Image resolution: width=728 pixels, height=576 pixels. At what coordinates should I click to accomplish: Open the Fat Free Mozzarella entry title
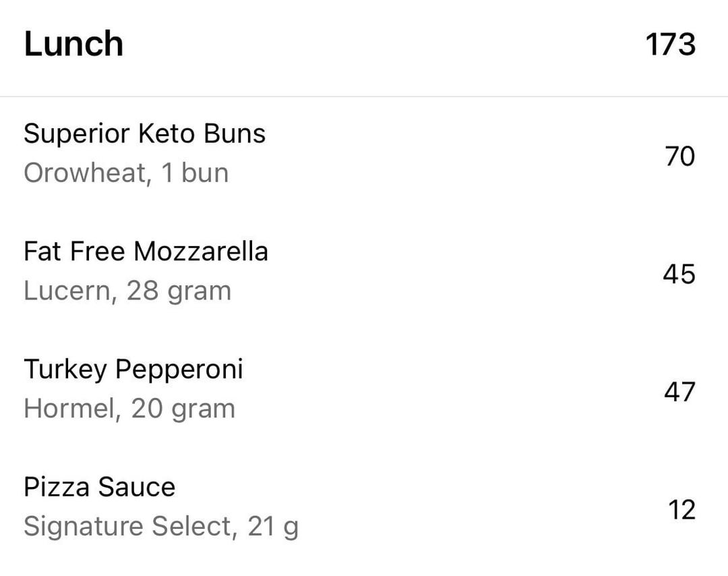(146, 252)
